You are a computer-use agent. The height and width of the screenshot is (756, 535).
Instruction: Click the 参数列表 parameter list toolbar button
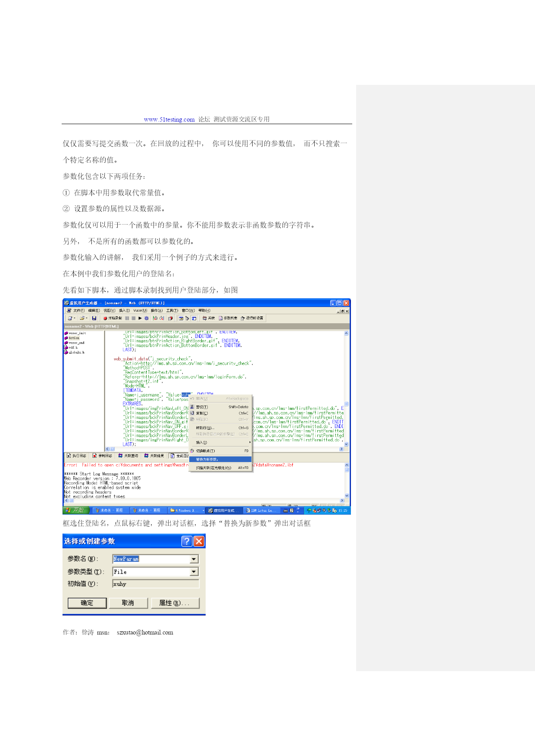228,318
